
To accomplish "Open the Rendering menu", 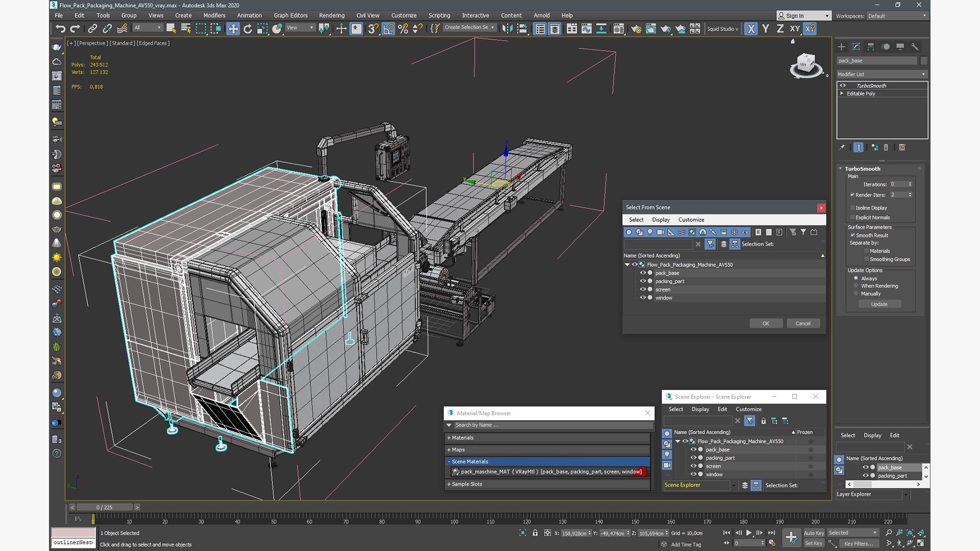I will 331,15.
